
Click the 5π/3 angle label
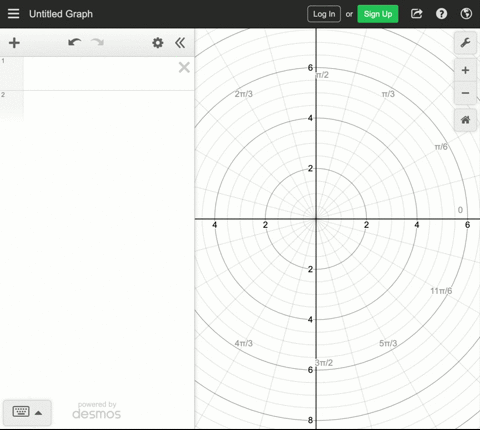[388, 343]
